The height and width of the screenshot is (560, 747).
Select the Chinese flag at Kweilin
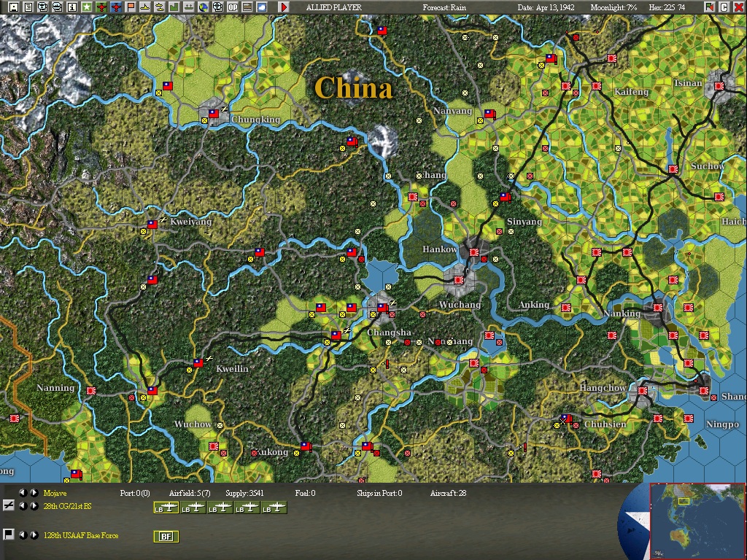pyautogui.click(x=198, y=363)
